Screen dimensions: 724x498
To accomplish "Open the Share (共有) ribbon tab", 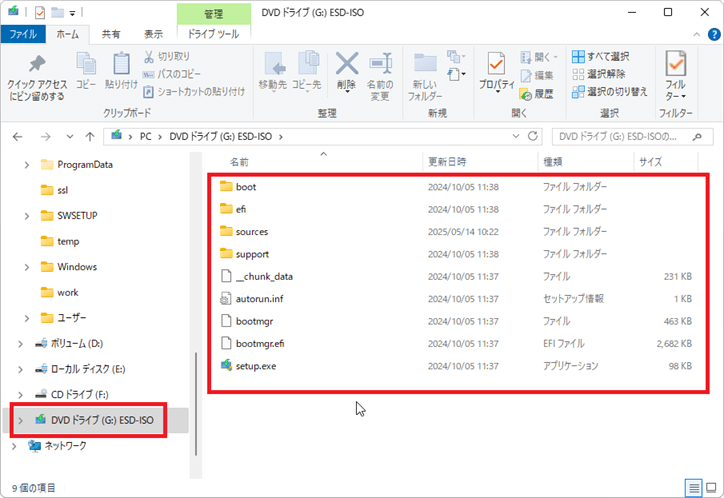I will coord(112,33).
